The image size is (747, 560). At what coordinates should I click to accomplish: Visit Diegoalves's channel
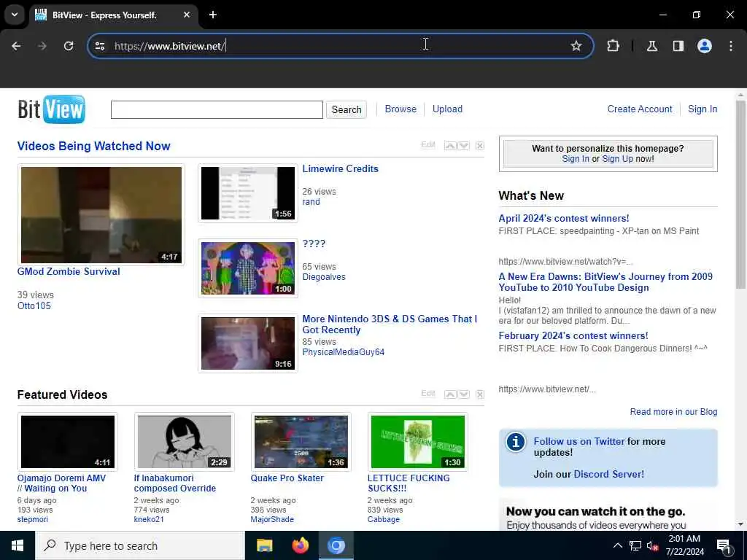[324, 276]
